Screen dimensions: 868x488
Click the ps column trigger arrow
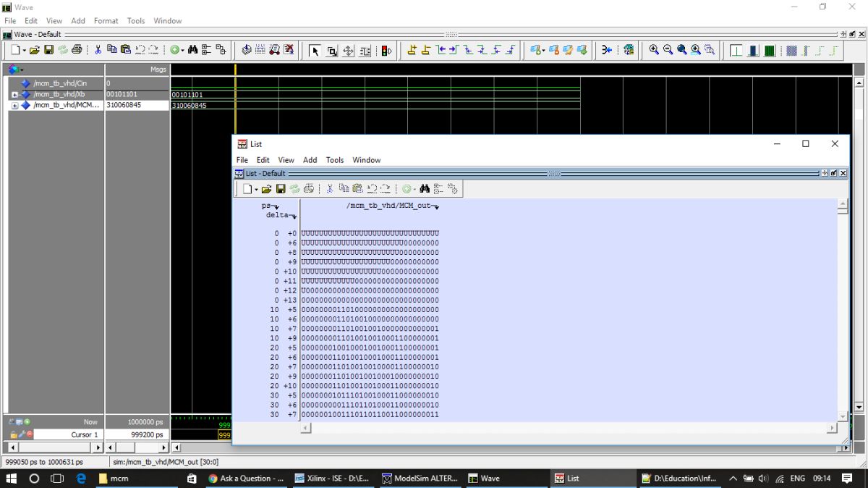click(276, 207)
